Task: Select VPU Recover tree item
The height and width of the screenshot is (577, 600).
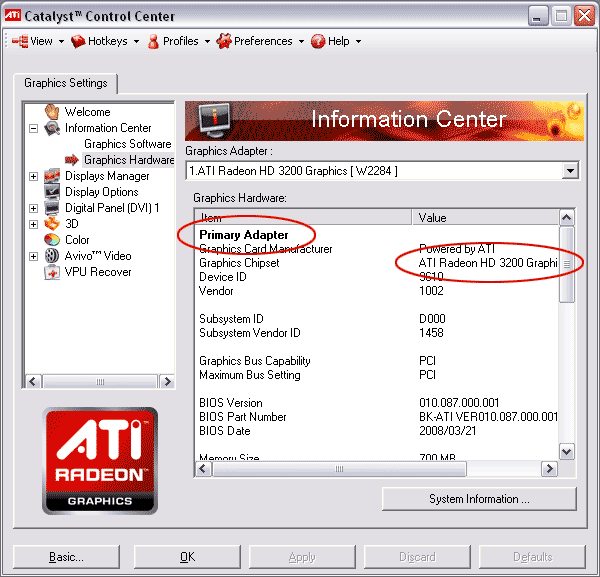Action: [98, 272]
